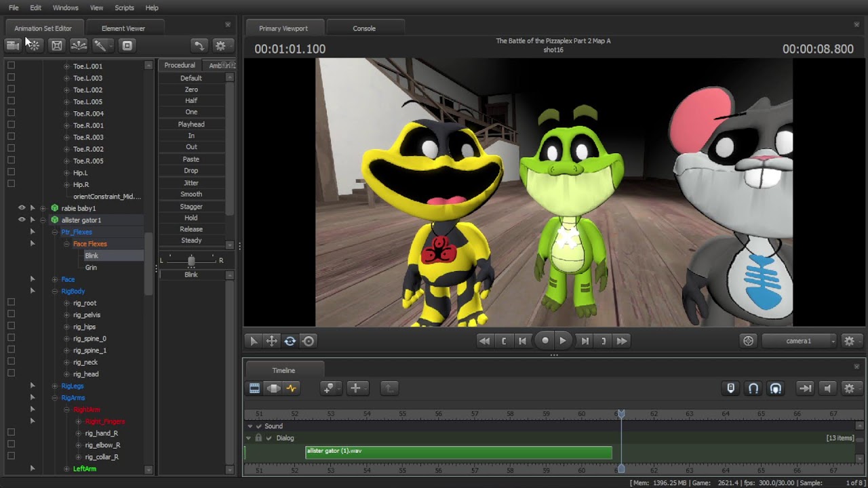
Task: Click the speaker mute icon in Timeline toolbar
Action: point(827,388)
